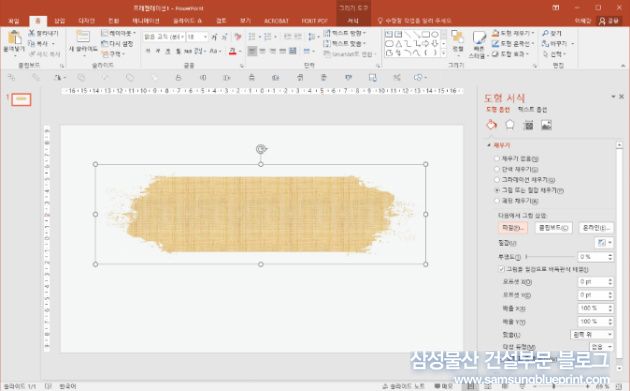Click the Align Text (텍스트 맞춤) icon

[327, 43]
